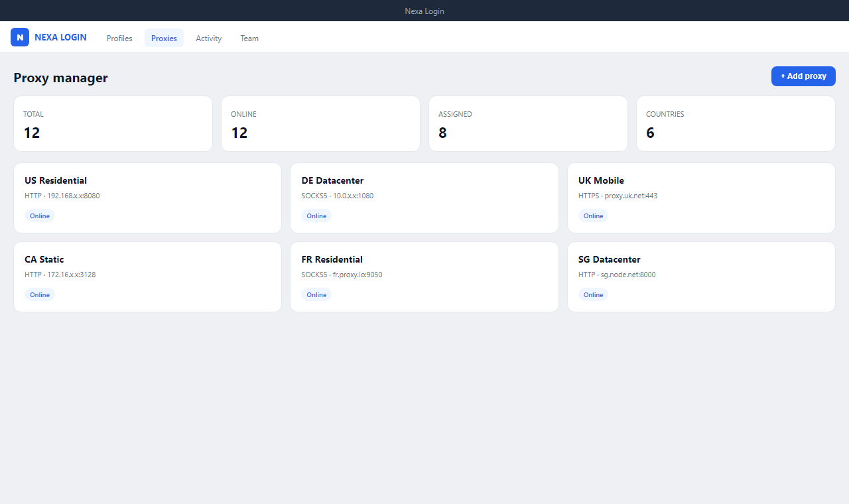The width and height of the screenshot is (849, 504).
Task: Click address HTTP · 192.168.x.x:8080
Action: (62, 196)
